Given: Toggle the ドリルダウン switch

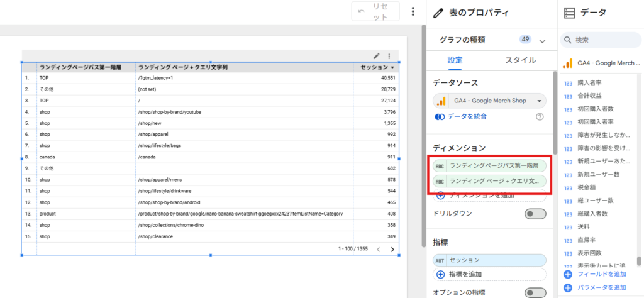Looking at the screenshot, I should point(535,214).
